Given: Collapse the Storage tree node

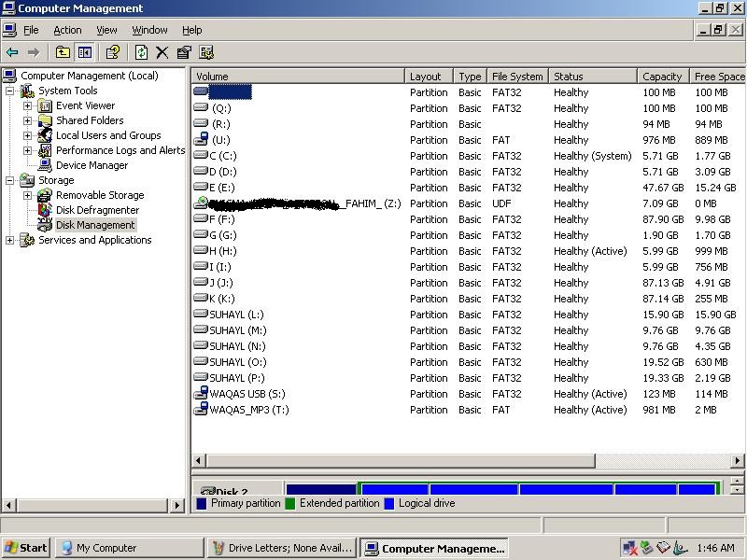Looking at the screenshot, I should click(x=9, y=180).
